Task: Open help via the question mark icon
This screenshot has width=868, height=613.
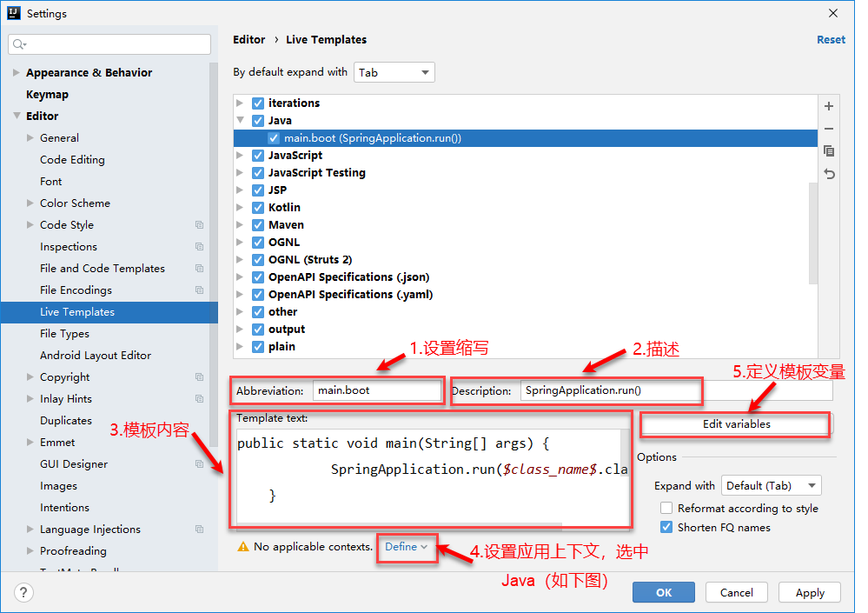Action: [x=23, y=592]
